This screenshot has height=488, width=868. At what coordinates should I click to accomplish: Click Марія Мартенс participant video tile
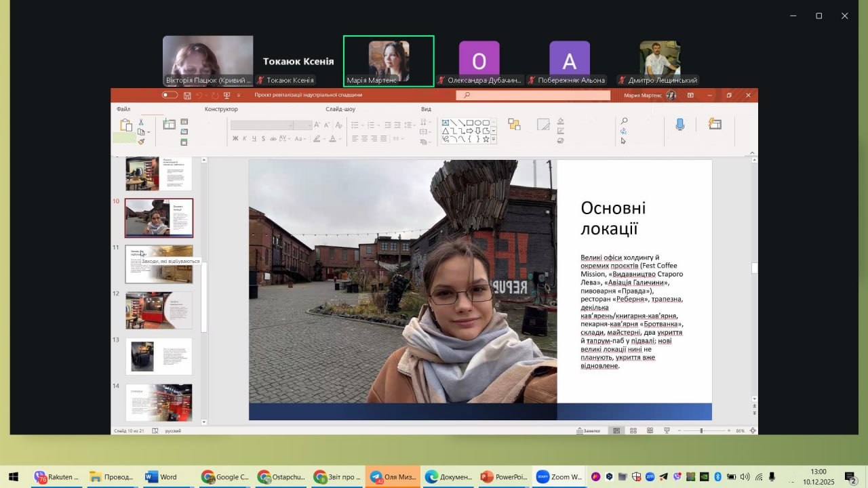point(389,61)
